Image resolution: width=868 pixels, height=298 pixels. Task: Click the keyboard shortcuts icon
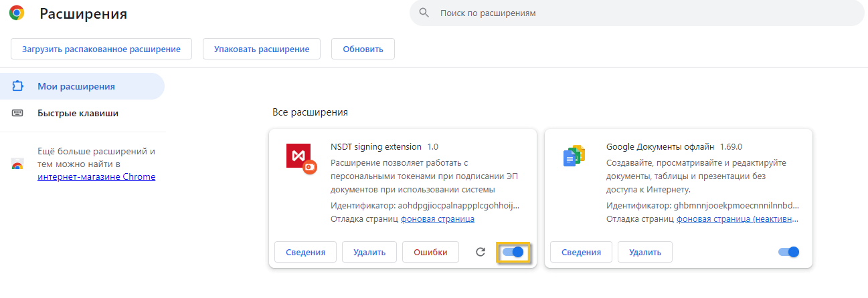17,113
